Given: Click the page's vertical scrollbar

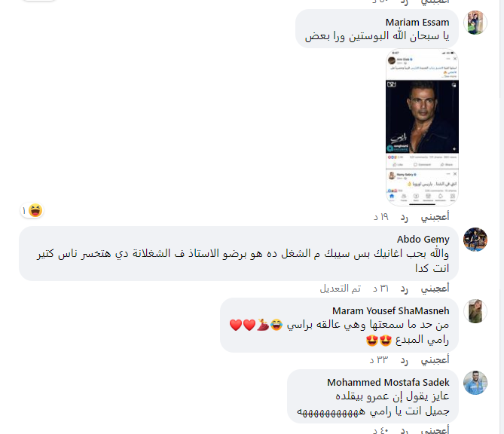Looking at the screenshot, I should click(502, 217).
